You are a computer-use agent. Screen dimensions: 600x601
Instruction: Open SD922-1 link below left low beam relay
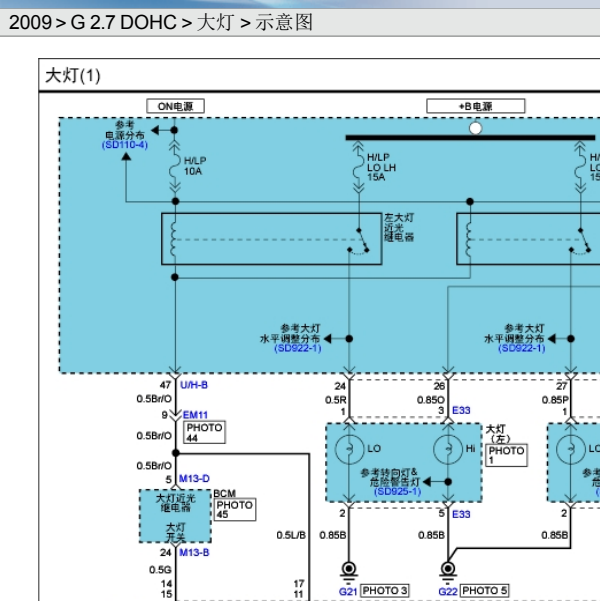pyautogui.click(x=298, y=348)
